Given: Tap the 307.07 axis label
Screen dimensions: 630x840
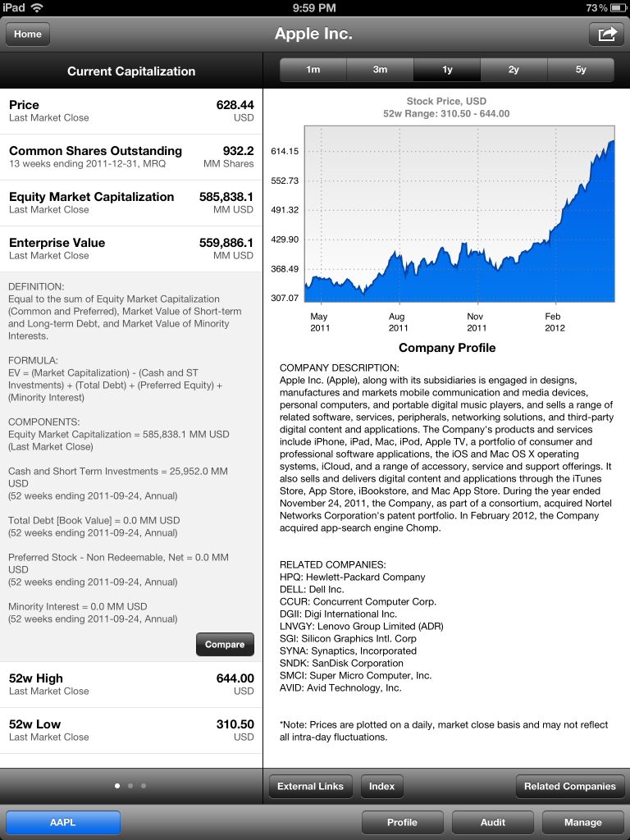Looking at the screenshot, I should tap(285, 298).
